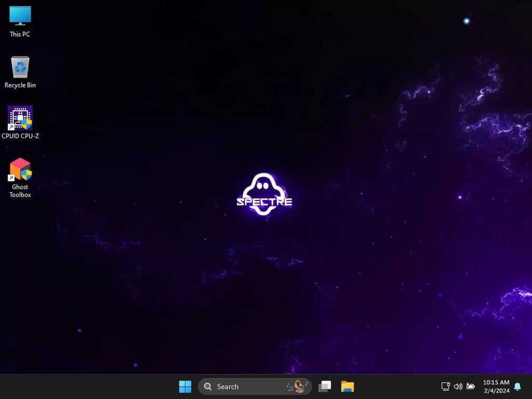
Task: Open the gramophone search highlight
Action: (x=298, y=386)
